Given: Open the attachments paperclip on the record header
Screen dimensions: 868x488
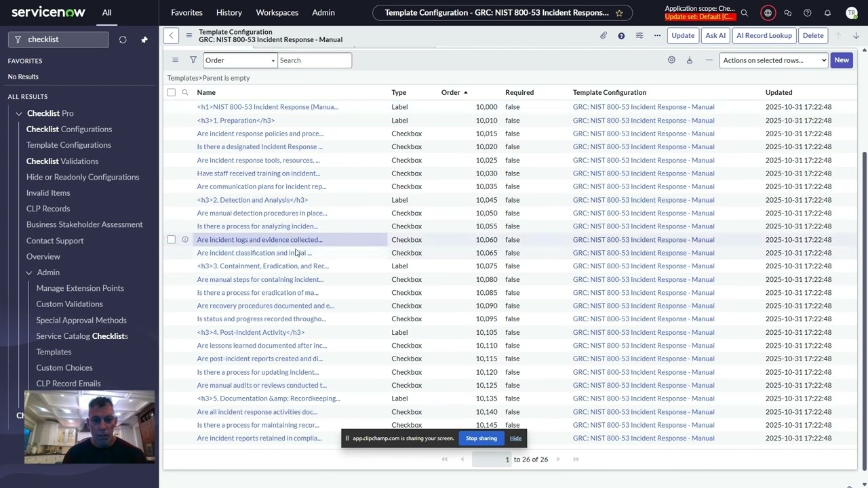Looking at the screenshot, I should (x=603, y=35).
